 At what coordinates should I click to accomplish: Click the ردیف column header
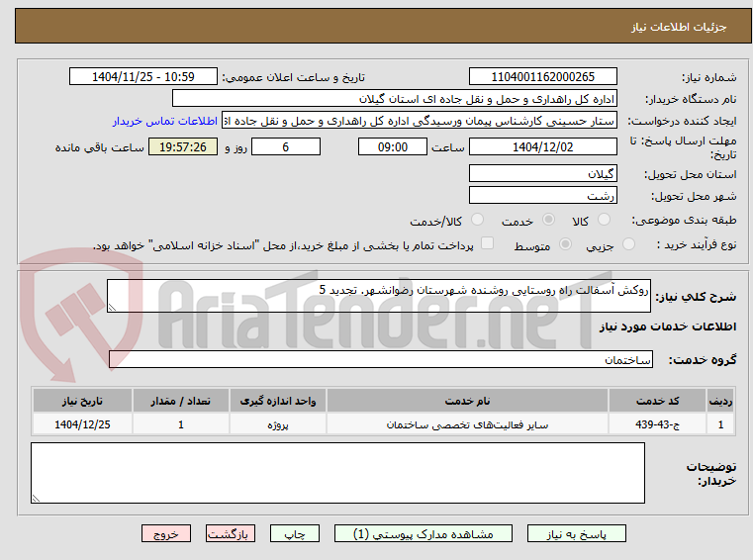pyautogui.click(x=720, y=401)
